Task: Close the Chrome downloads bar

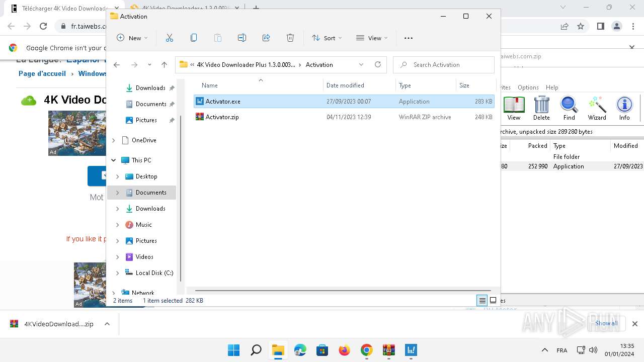Action: pyautogui.click(x=634, y=324)
